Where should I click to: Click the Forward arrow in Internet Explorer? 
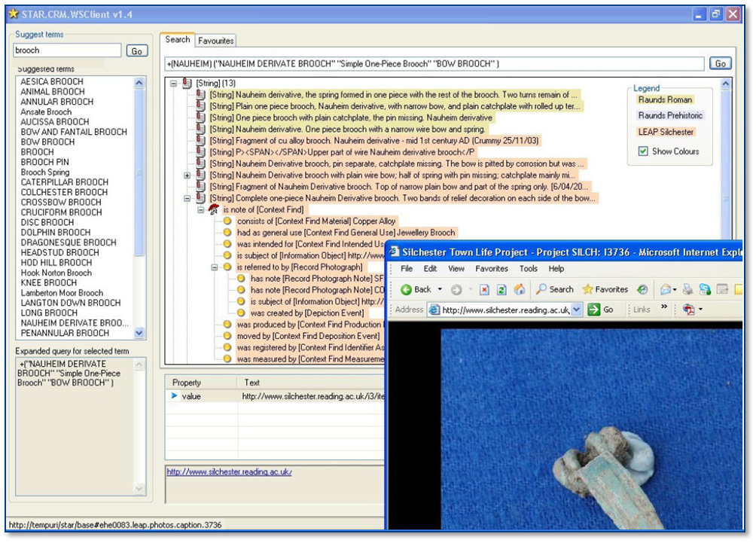[456, 290]
